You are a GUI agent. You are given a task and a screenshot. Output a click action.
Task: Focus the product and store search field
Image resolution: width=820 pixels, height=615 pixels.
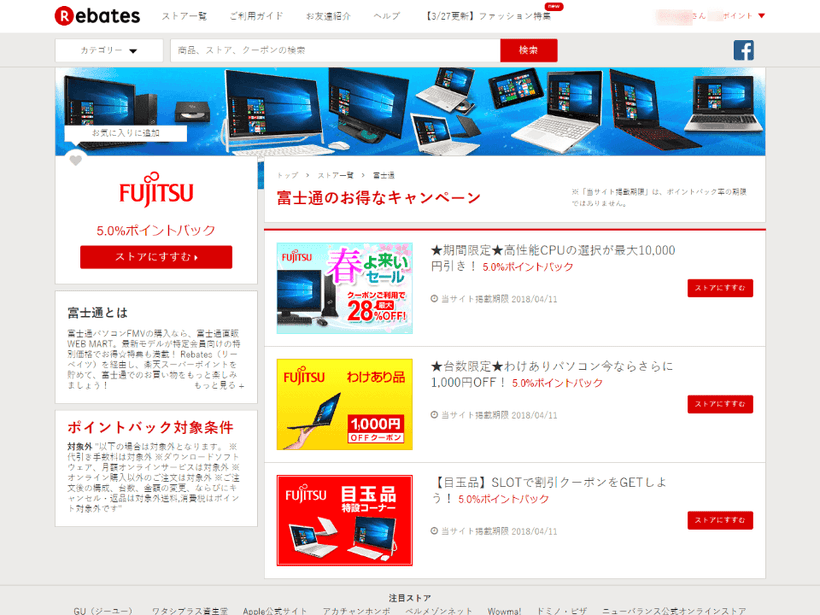(x=335, y=50)
